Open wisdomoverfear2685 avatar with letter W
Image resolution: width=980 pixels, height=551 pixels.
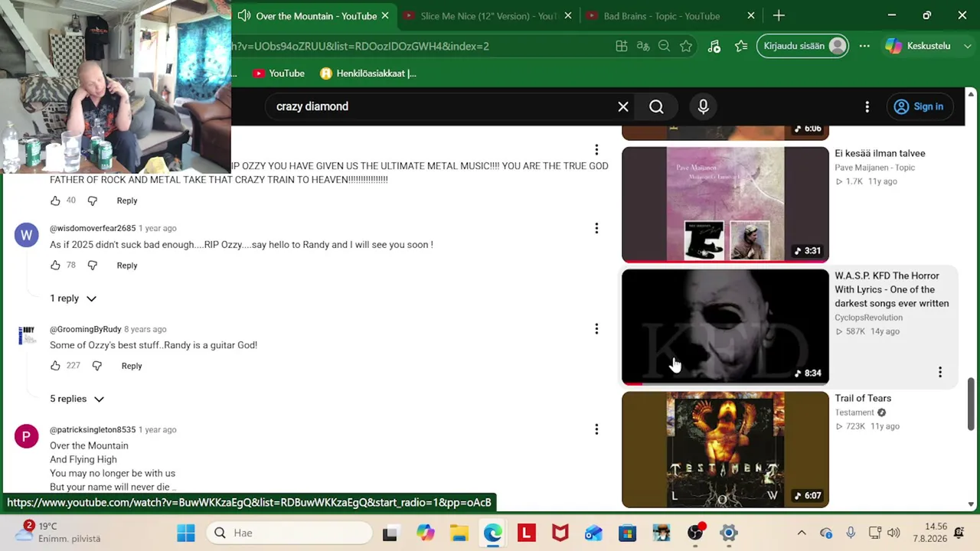pos(27,235)
